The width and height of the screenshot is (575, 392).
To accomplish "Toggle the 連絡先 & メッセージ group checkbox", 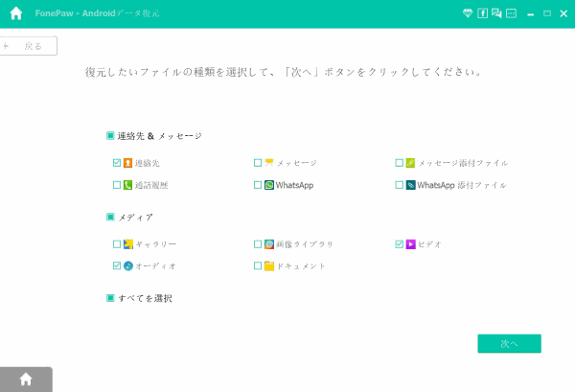I will tap(110, 136).
